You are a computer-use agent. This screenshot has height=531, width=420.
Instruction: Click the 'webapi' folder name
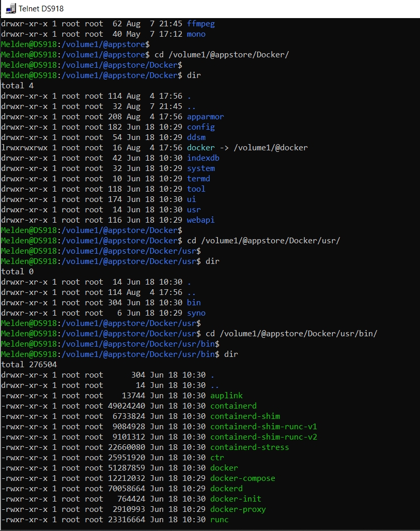tap(201, 220)
